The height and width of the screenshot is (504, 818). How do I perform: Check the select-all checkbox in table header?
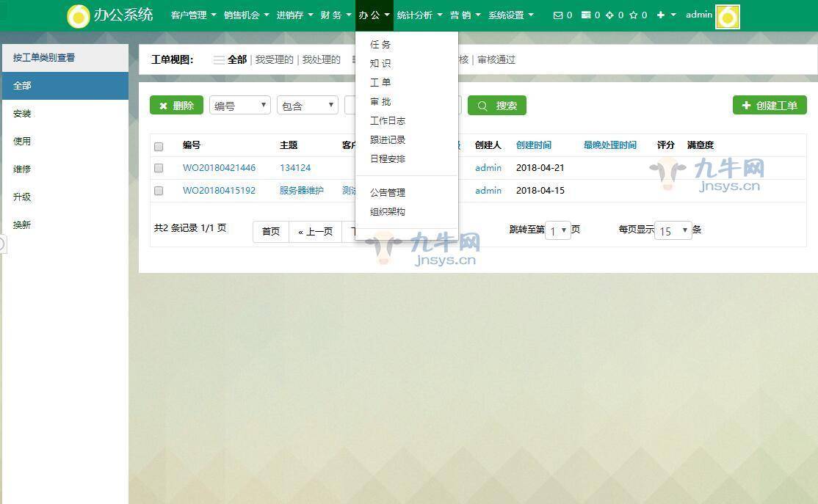coord(159,146)
